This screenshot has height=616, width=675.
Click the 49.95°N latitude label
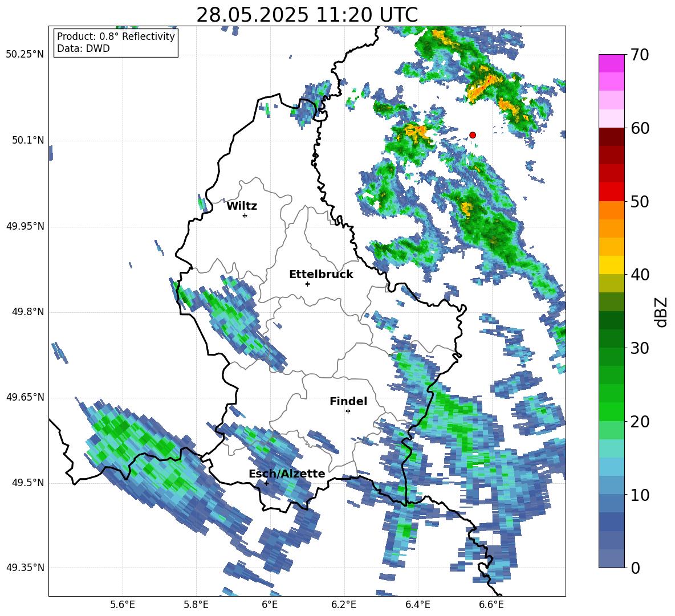(25, 226)
